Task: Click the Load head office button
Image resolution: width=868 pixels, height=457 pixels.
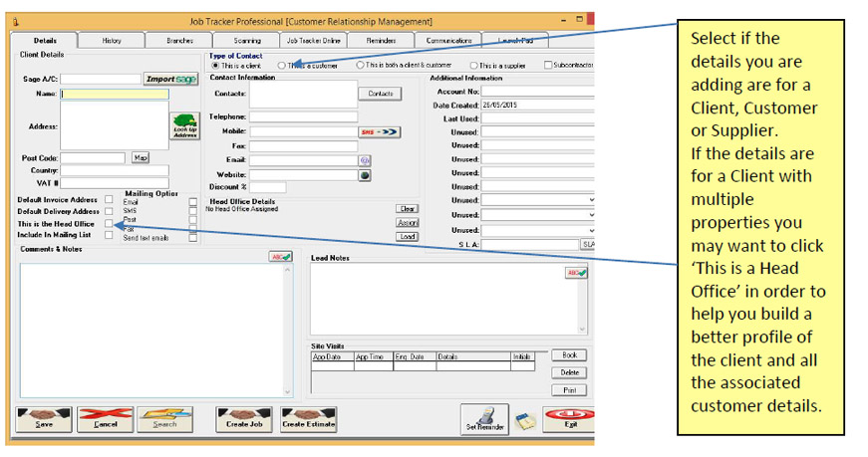Action: click(x=408, y=236)
